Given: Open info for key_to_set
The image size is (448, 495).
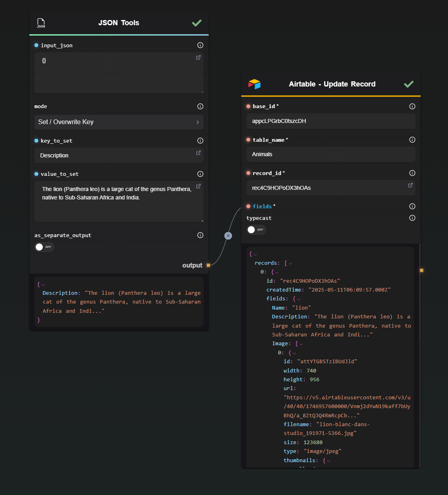Looking at the screenshot, I should coord(200,141).
